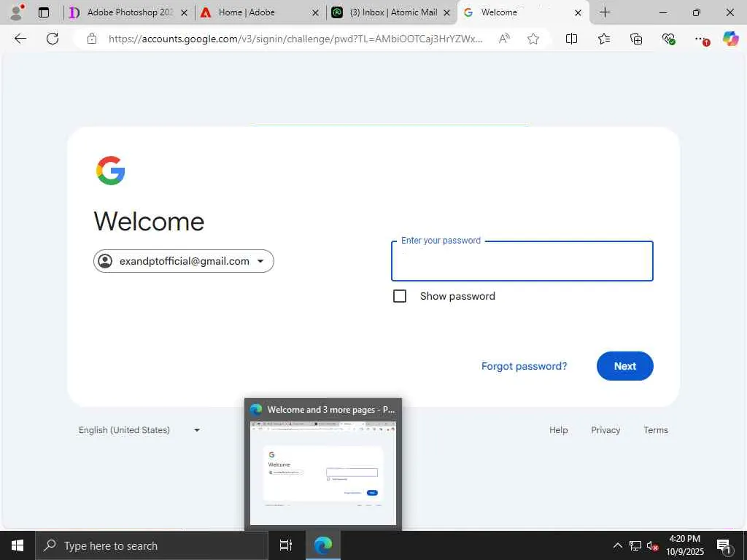Add page to favorites star icon
The height and width of the screenshot is (560, 747).
click(x=533, y=39)
